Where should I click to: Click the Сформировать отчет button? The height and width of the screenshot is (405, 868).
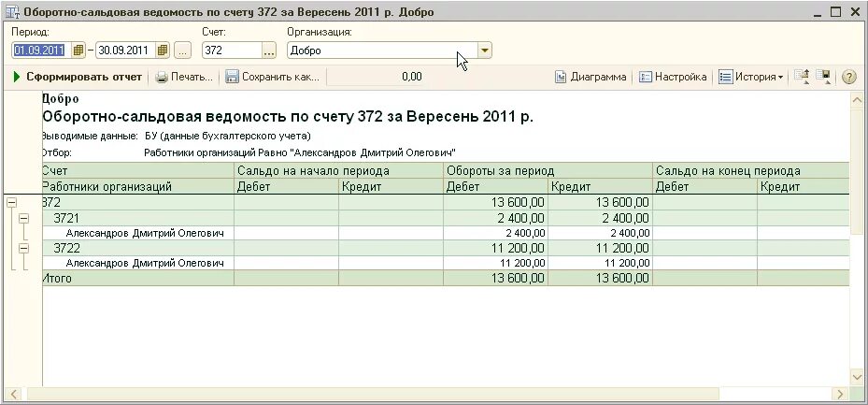(78, 77)
